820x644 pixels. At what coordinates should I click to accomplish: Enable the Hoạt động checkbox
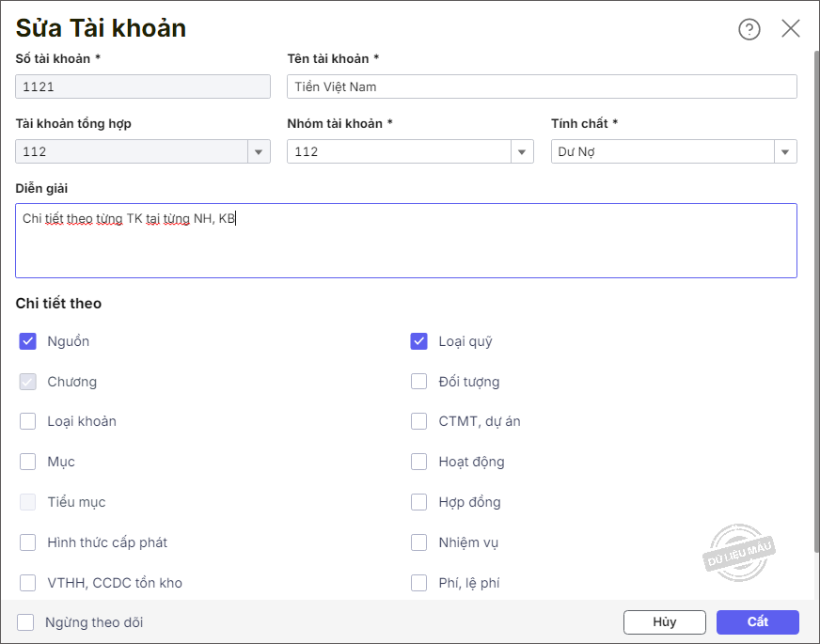pos(419,462)
